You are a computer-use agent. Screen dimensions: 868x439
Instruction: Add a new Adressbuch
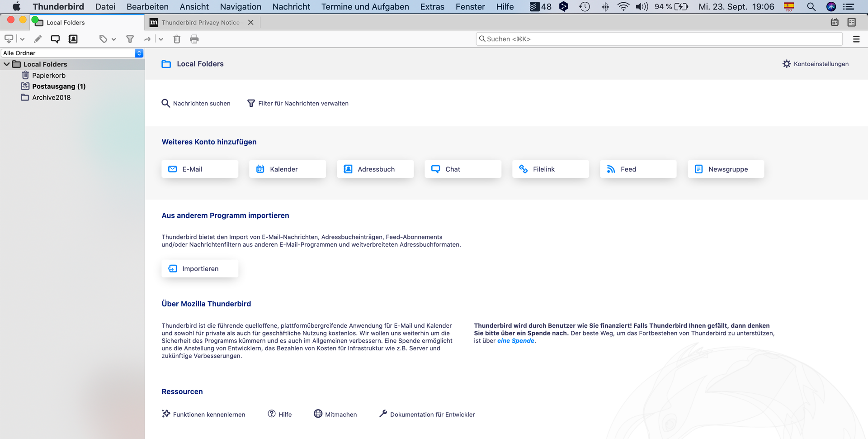pyautogui.click(x=375, y=169)
